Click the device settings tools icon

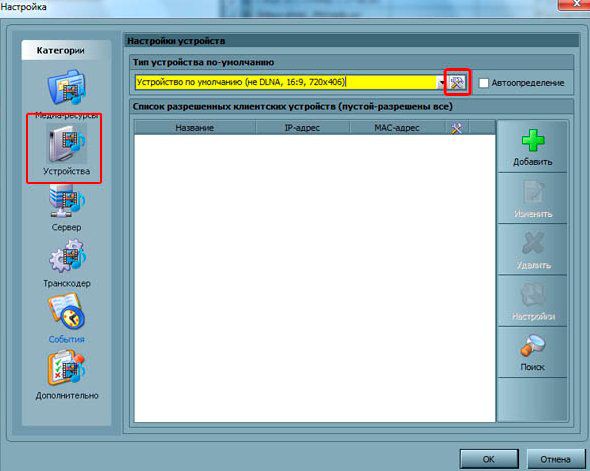click(x=457, y=82)
